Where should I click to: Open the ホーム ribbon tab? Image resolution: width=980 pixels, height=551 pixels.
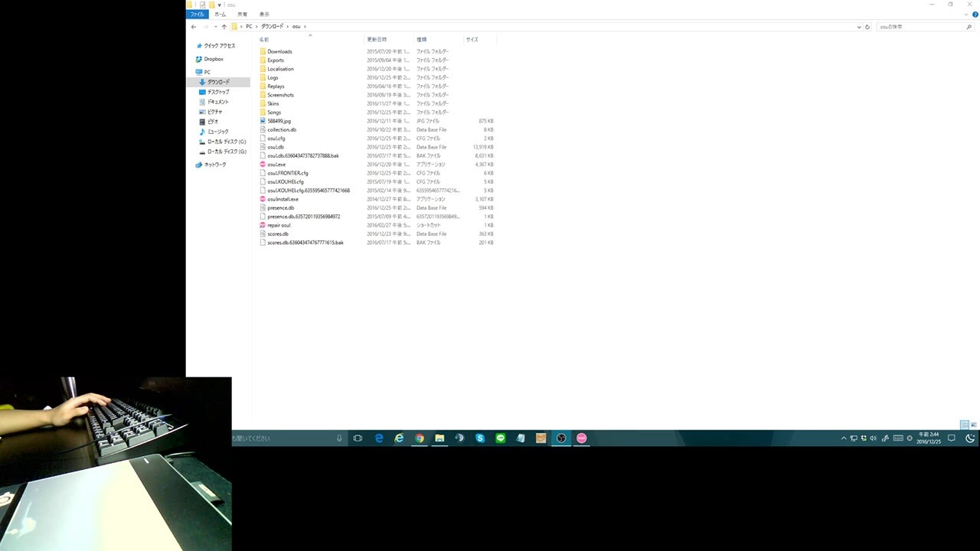(220, 15)
